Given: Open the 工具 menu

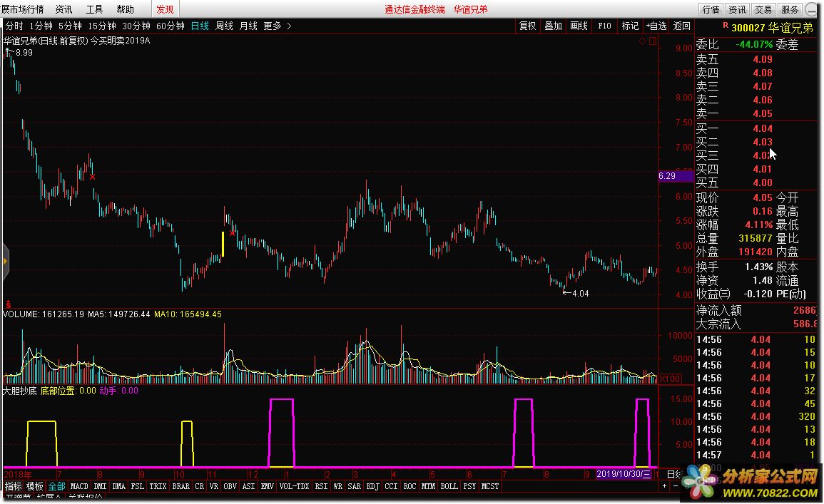Looking at the screenshot, I should point(95,9).
